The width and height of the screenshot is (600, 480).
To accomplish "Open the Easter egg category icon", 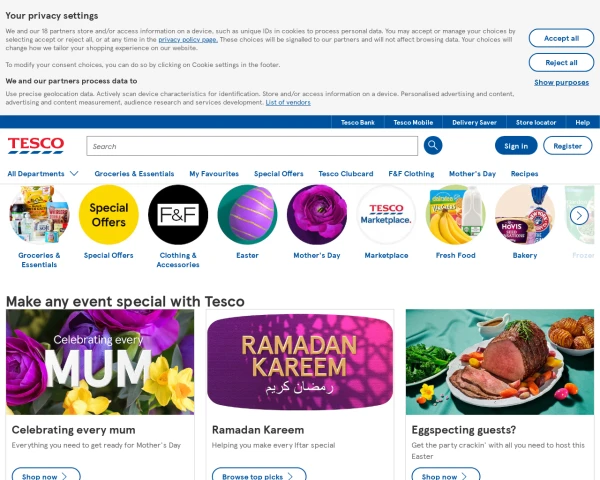I will (x=248, y=215).
